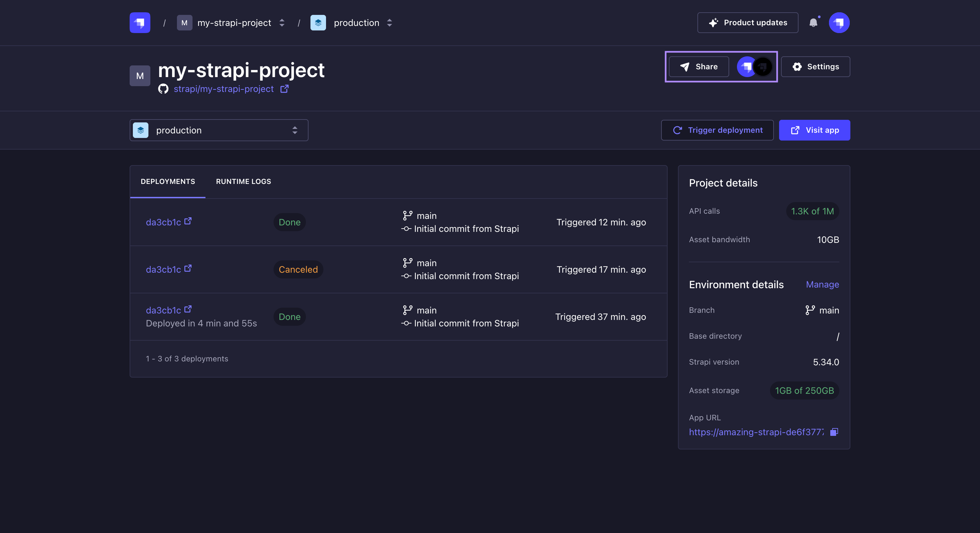Click the GitHub logo icon

[x=163, y=89]
